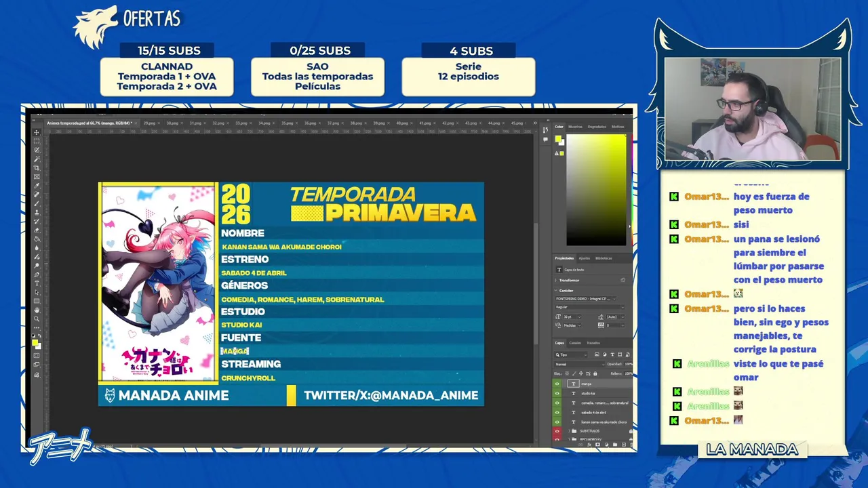Select the Path Selection tool
Image resolution: width=868 pixels, height=488 pixels.
pyautogui.click(x=37, y=292)
